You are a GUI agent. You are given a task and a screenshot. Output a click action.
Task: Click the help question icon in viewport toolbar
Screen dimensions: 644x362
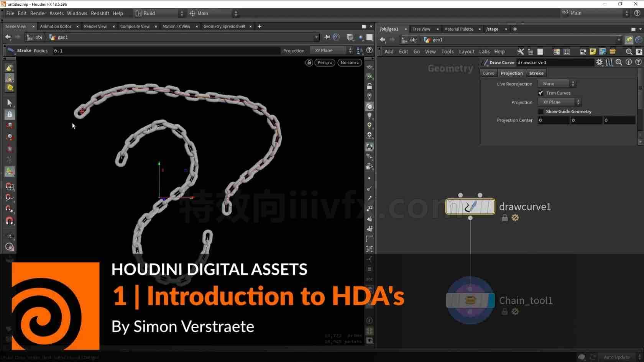coord(369,51)
